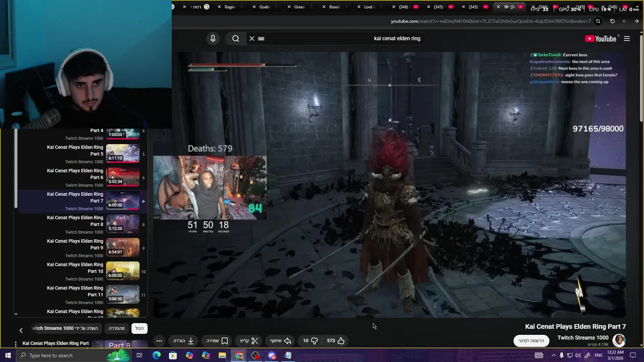Close the Godrick browser tab
Image resolution: width=644 pixels, height=362 pixels.
click(x=253, y=7)
